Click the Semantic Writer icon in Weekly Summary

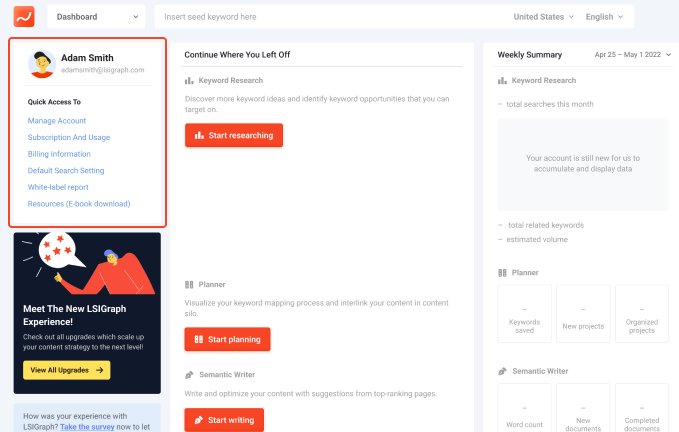tap(502, 371)
